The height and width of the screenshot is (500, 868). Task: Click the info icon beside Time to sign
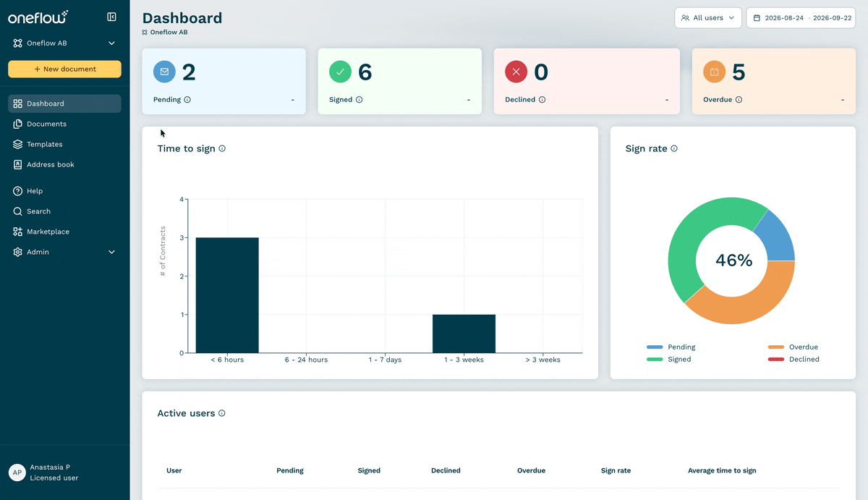pos(222,148)
